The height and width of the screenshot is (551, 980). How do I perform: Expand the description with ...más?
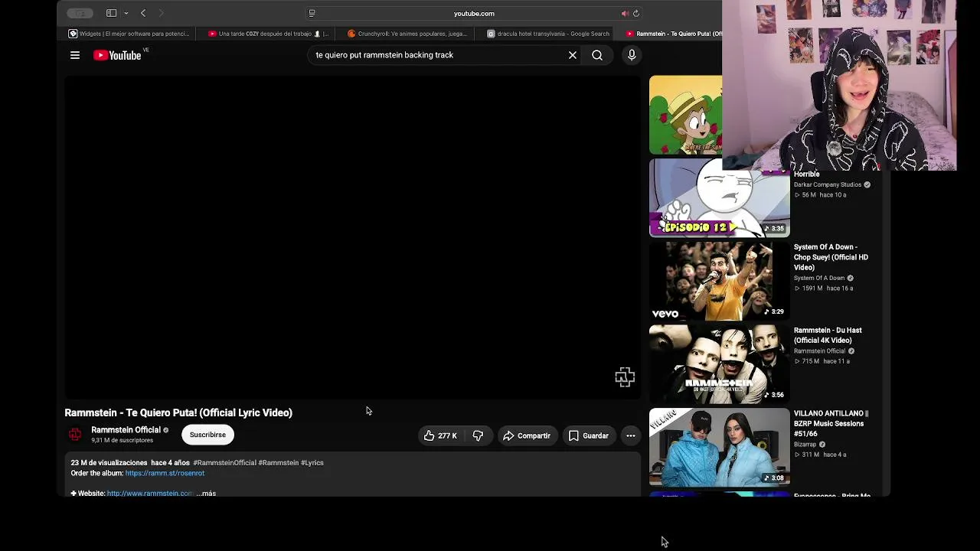(206, 494)
